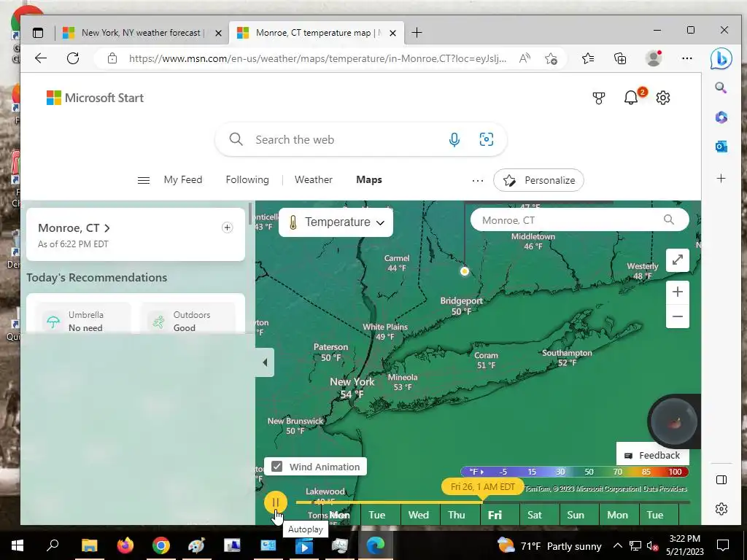747x560 pixels.
Task: Add page to favorites star icon
Action: coord(551,58)
